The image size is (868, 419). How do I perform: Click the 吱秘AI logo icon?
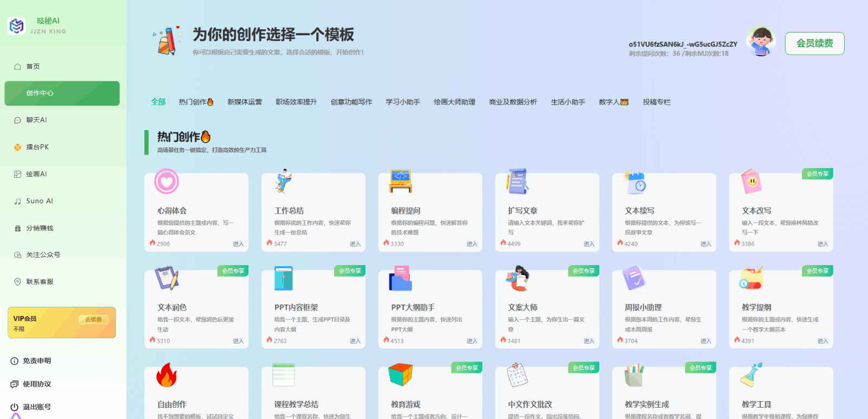coord(17,25)
